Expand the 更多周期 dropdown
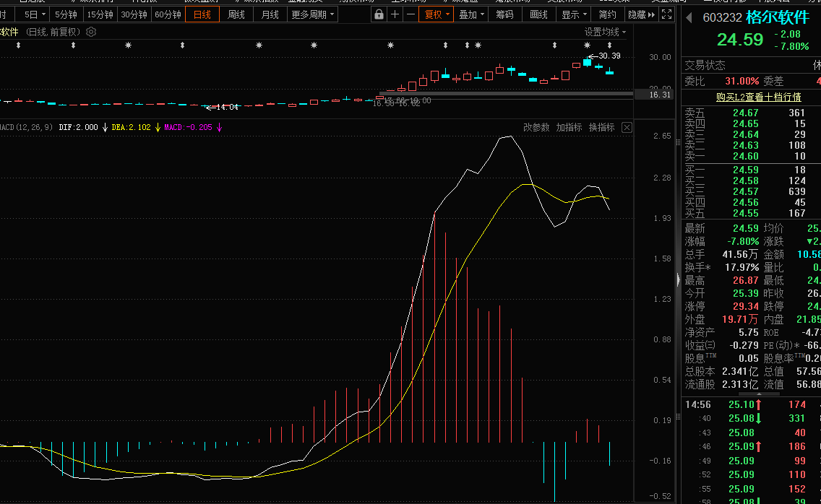The width and height of the screenshot is (821, 504). (x=313, y=14)
